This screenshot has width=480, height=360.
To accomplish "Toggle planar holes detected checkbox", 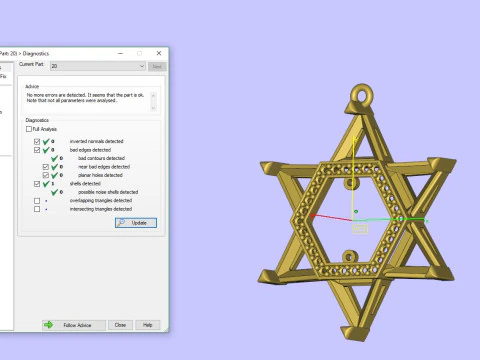I will click(46, 175).
